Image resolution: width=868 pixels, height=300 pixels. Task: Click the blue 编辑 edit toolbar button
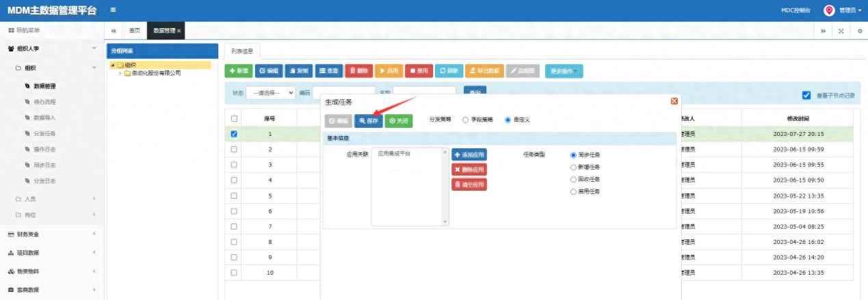click(x=269, y=70)
